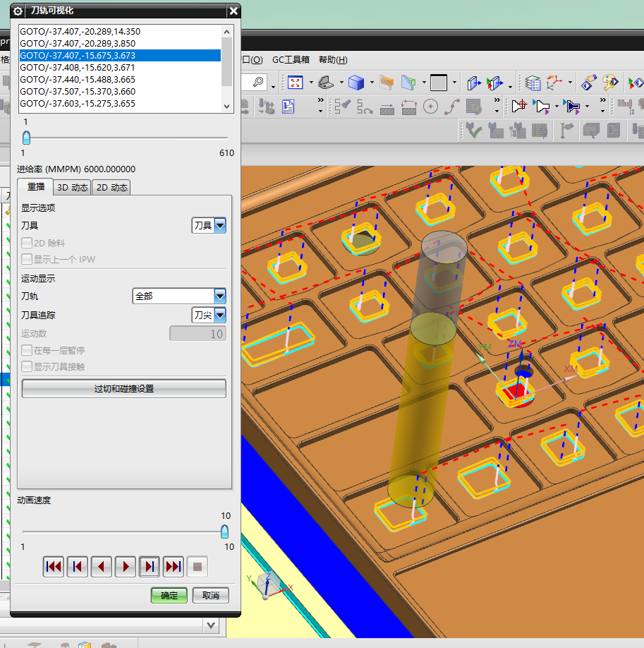Click the GOTO list scrollbar down arrow
The width and height of the screenshot is (644, 648).
[x=227, y=106]
